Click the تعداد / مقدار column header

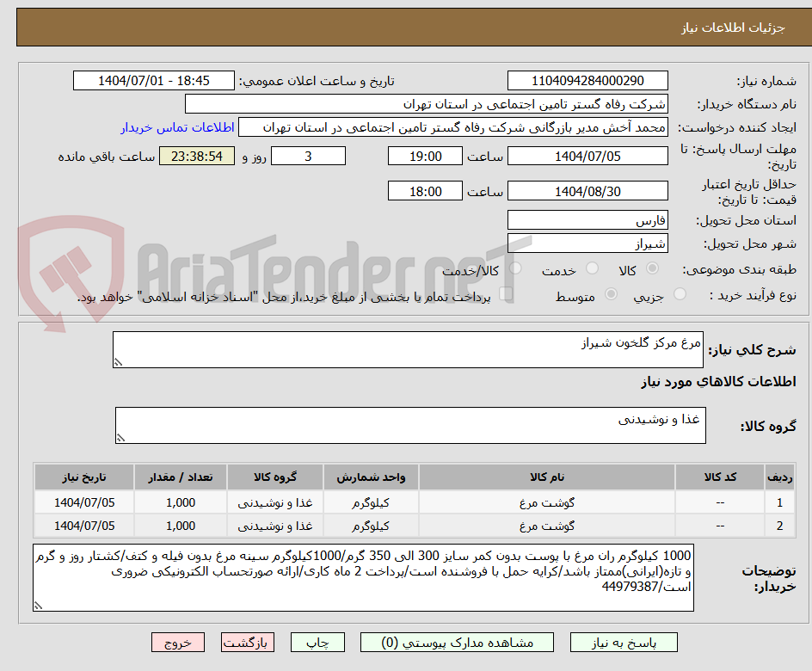[181, 477]
